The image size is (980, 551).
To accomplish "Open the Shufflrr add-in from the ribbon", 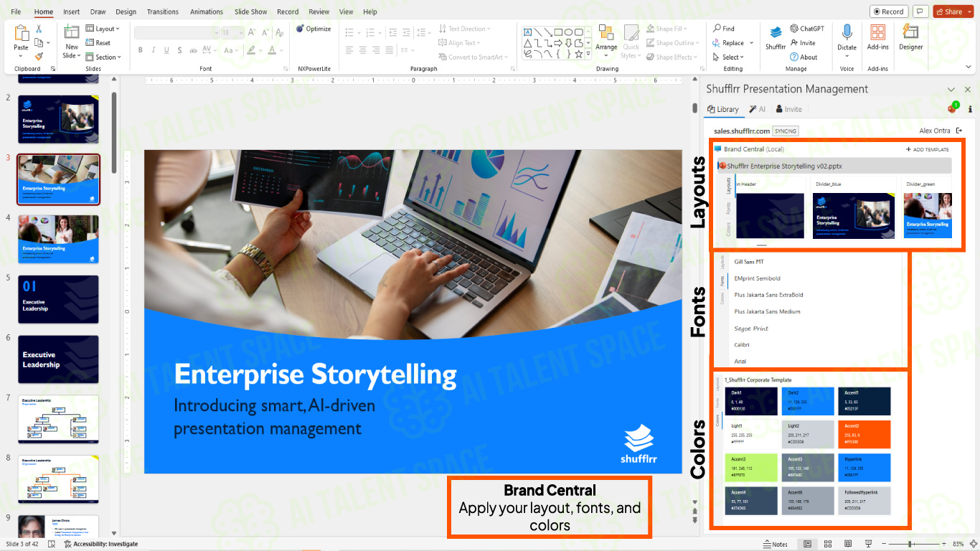I will click(x=776, y=37).
